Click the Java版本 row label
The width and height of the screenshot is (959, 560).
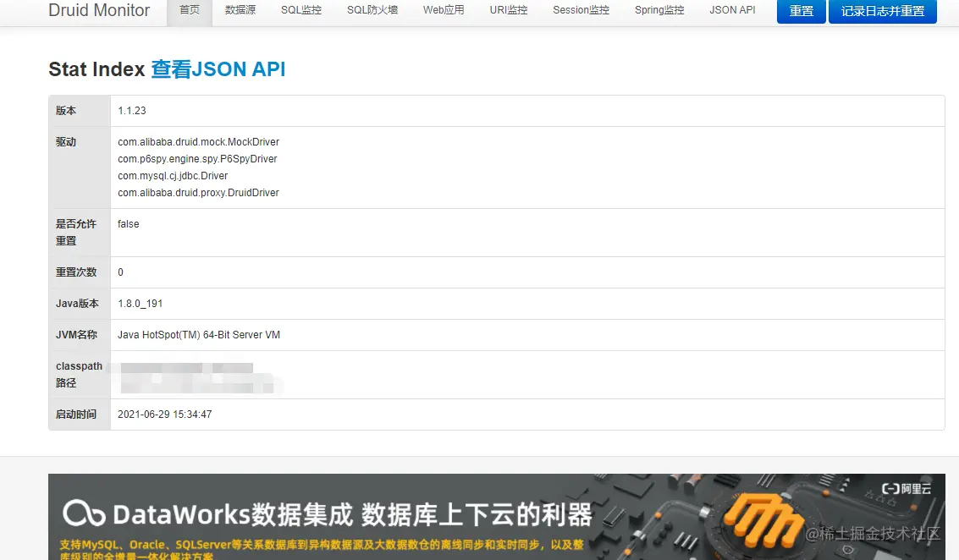[x=77, y=303]
